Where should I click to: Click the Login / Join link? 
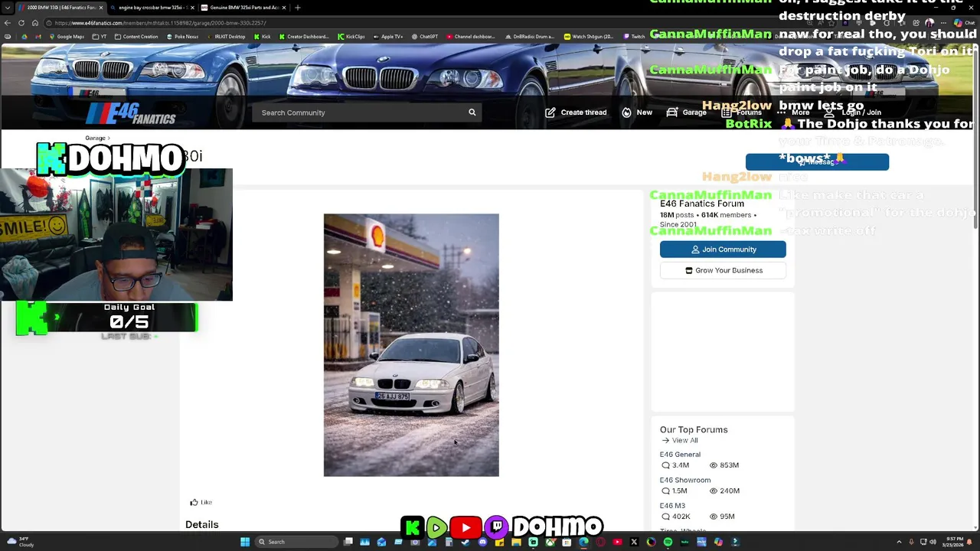[x=861, y=112]
